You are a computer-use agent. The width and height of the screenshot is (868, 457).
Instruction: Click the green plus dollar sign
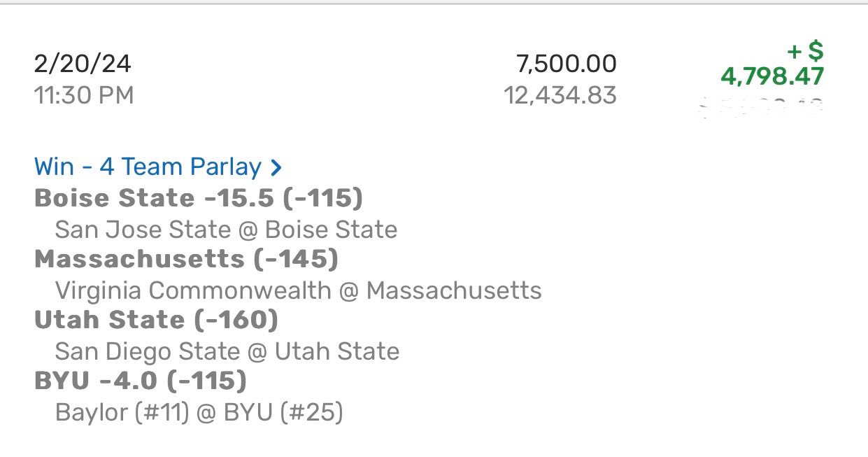click(805, 51)
